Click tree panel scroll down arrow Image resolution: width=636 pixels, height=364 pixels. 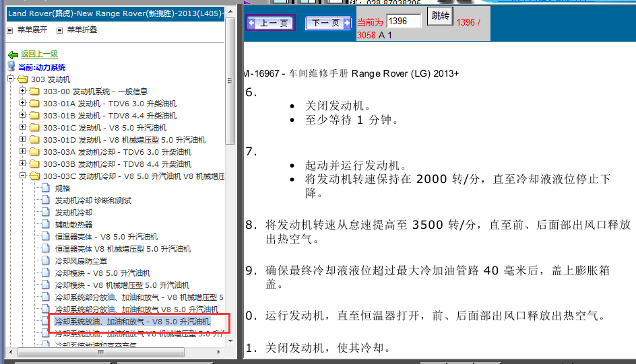230,341
